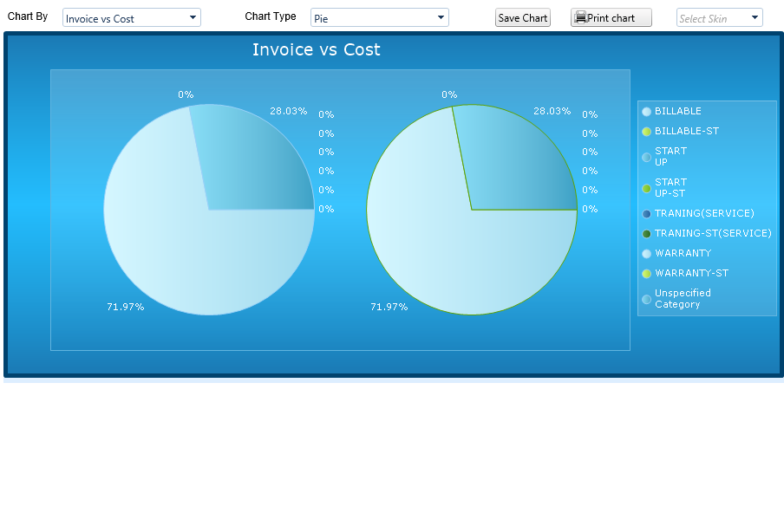The width and height of the screenshot is (784, 532).
Task: Click the START UP legend marker
Action: pos(646,158)
